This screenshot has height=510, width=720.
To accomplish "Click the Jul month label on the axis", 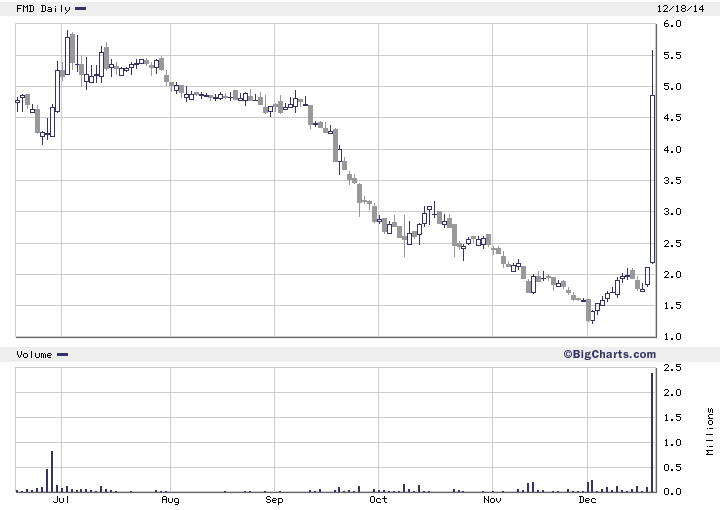I will 61,499.
